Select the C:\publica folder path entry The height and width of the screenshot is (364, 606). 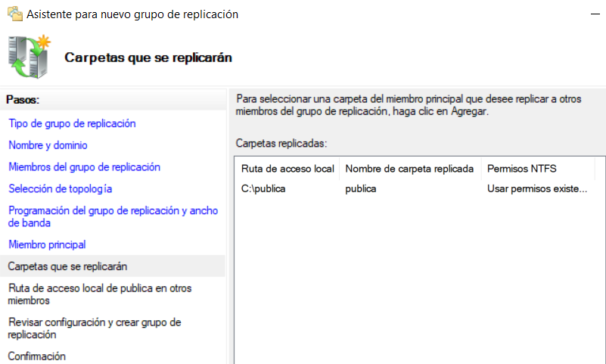[263, 188]
